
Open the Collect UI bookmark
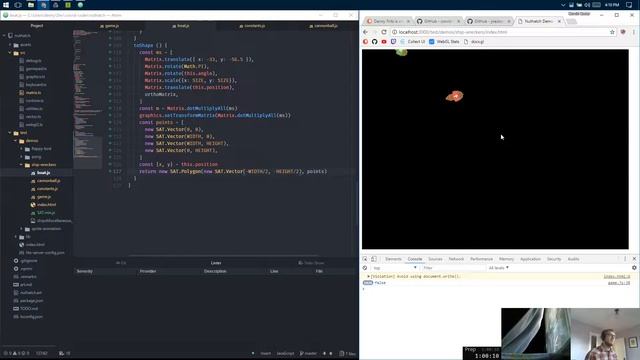click(x=413, y=42)
